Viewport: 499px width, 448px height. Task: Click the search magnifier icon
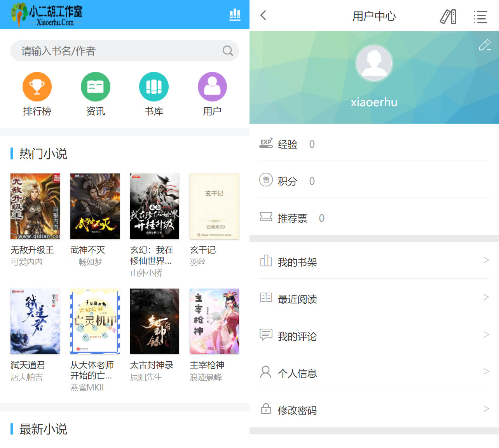click(x=228, y=51)
